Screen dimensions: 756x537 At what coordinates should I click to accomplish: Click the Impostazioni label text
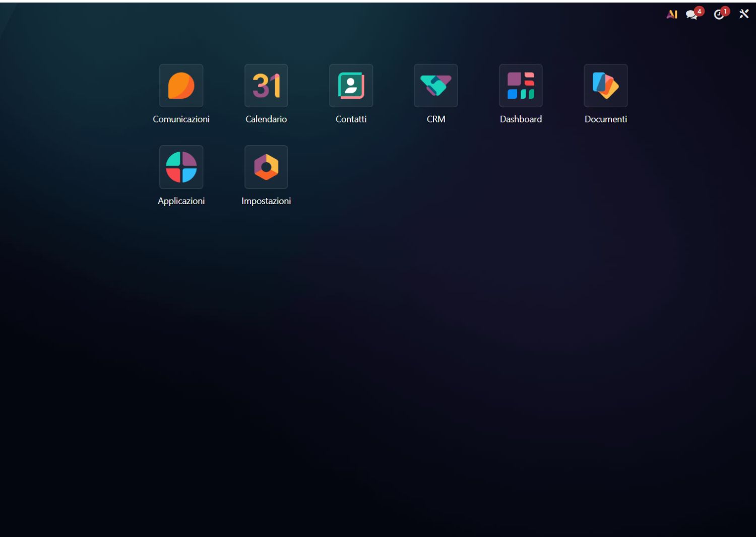coord(266,201)
